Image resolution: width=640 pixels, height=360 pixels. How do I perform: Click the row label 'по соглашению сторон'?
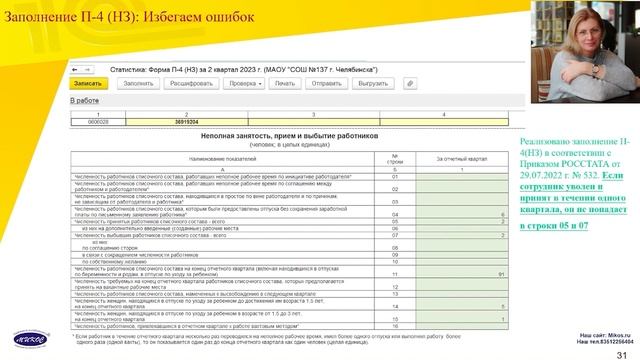[110, 248]
